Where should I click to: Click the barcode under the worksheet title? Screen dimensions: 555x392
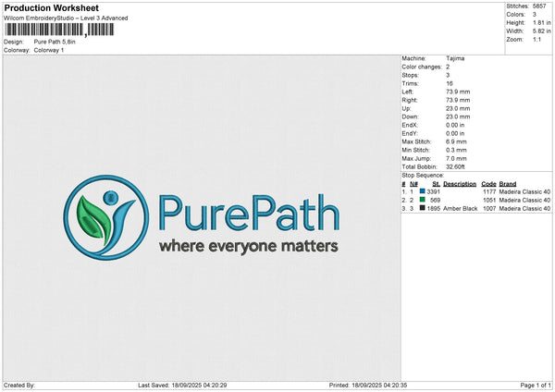tap(60, 30)
